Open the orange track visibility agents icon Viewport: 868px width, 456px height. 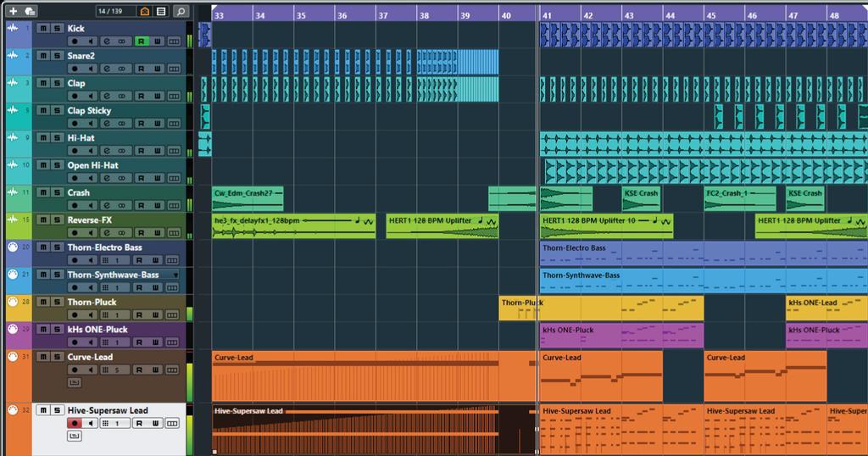pyautogui.click(x=144, y=11)
